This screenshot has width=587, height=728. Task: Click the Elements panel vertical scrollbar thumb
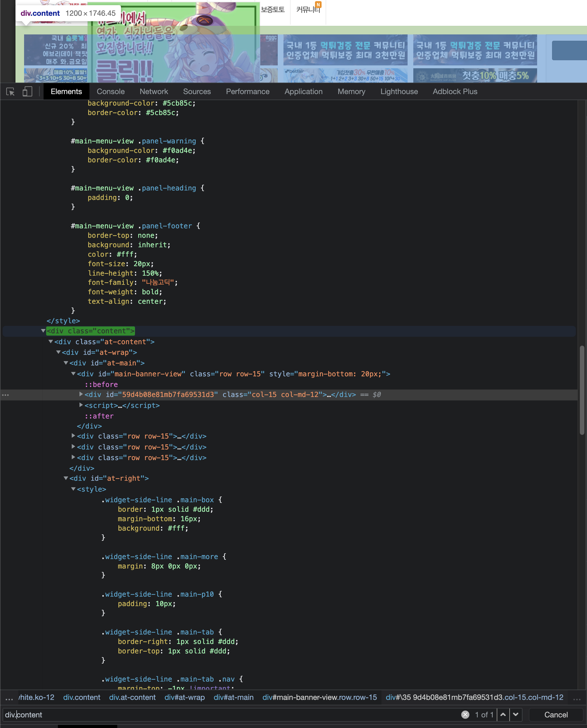pyautogui.click(x=582, y=390)
